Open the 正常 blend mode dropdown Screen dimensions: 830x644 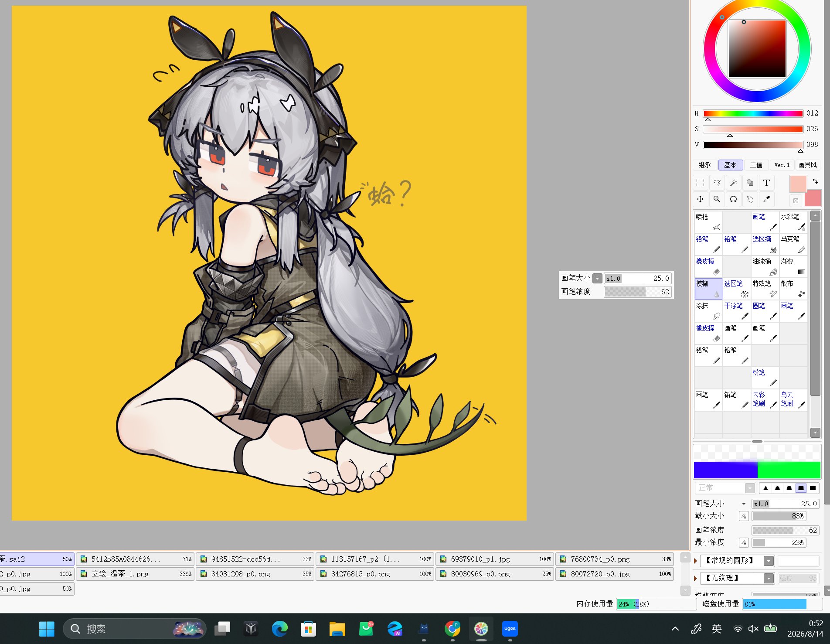click(750, 488)
